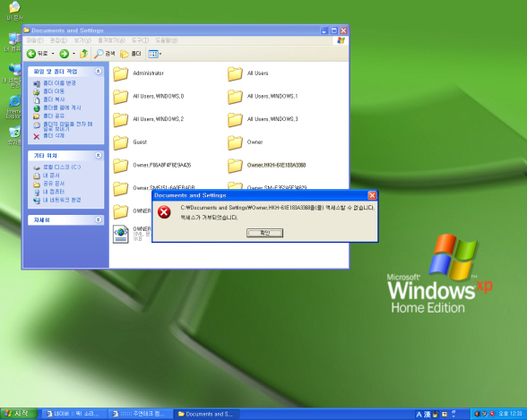Click 폴더 이동 move folder link
Viewport: 527px width, 420px height.
pos(54,91)
